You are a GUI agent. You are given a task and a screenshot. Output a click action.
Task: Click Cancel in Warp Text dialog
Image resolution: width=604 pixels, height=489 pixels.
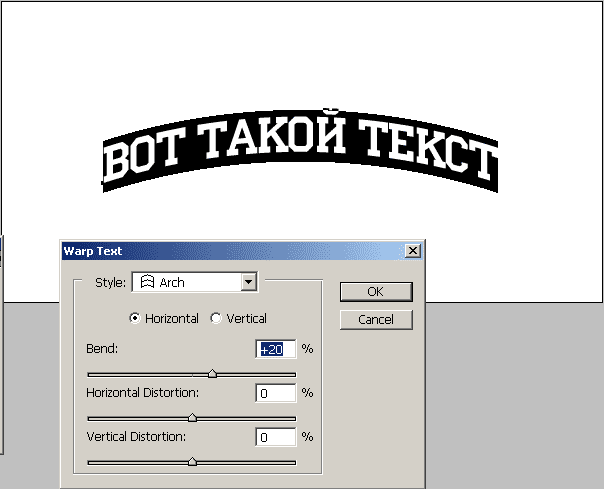coord(376,319)
